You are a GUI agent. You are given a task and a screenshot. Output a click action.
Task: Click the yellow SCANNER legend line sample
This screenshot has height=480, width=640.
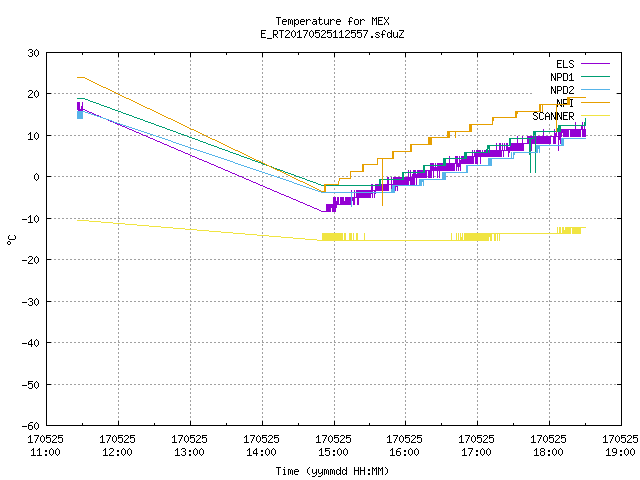[595, 116]
